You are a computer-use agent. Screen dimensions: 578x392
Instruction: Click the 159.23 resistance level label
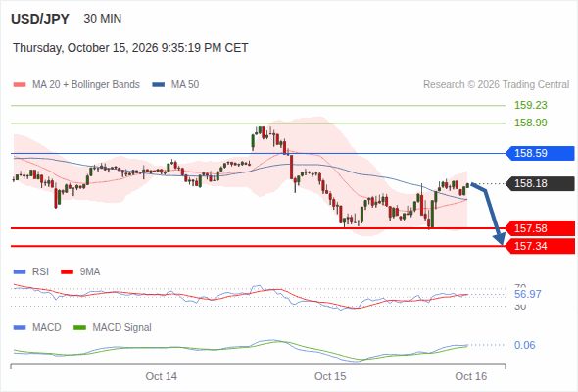click(x=531, y=105)
